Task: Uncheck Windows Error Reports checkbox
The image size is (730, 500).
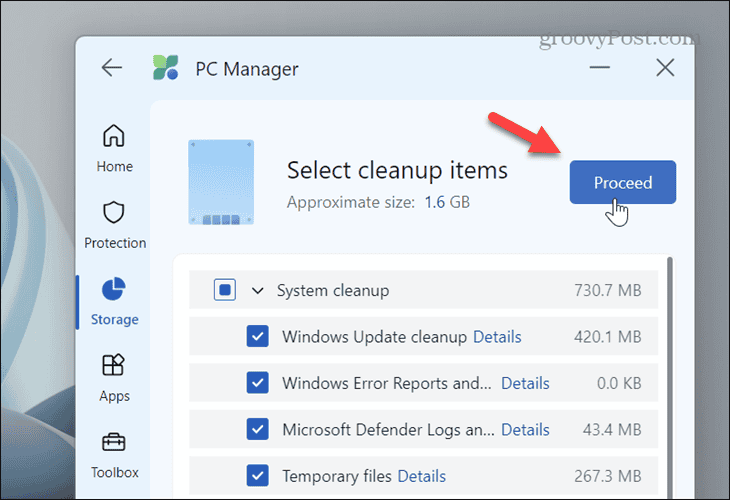Action: point(257,383)
